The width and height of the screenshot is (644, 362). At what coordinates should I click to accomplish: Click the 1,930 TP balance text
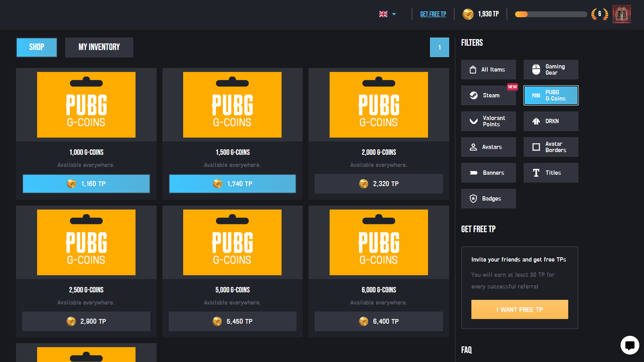tap(488, 14)
